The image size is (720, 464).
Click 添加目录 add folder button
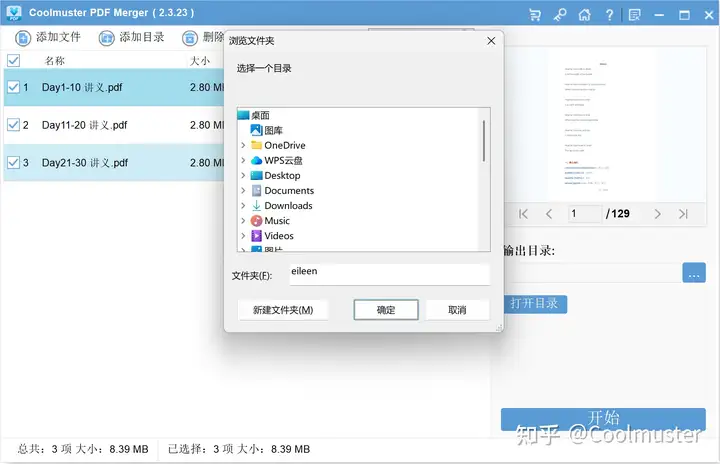(132, 37)
